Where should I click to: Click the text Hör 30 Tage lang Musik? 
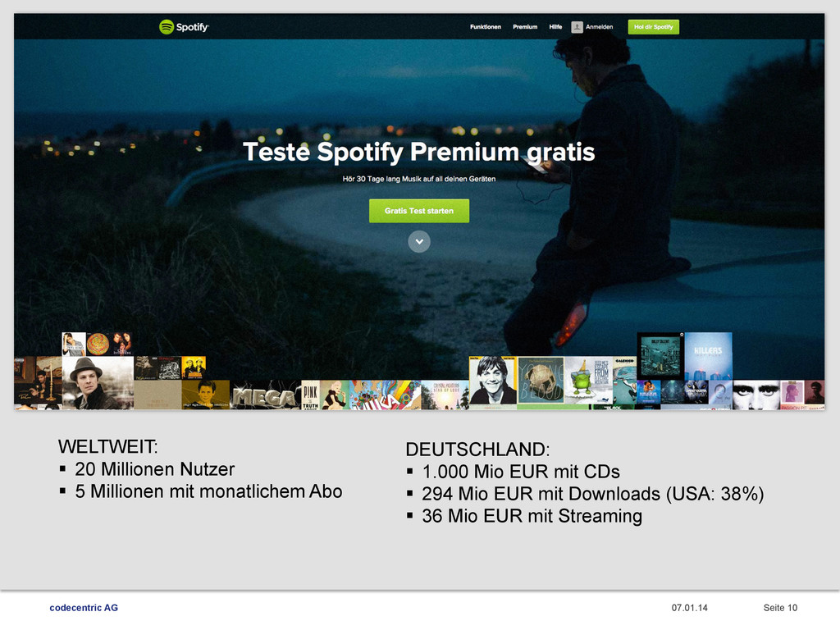click(419, 179)
